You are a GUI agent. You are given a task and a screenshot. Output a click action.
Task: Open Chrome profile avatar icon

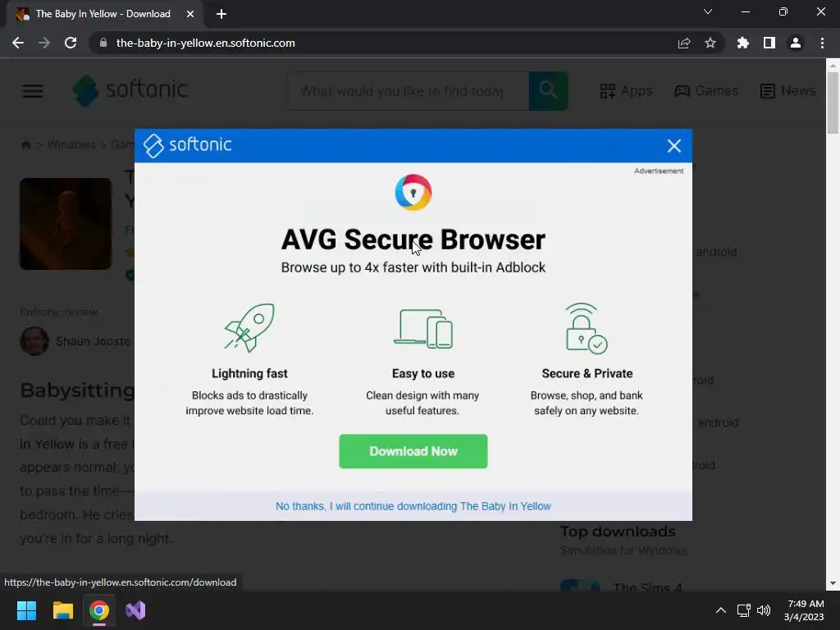[796, 43]
